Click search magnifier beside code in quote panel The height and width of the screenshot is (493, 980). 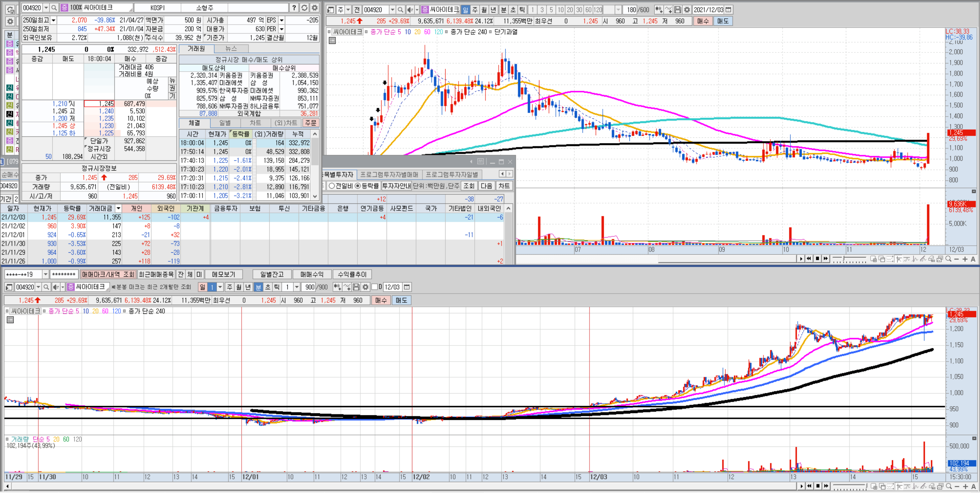point(54,7)
